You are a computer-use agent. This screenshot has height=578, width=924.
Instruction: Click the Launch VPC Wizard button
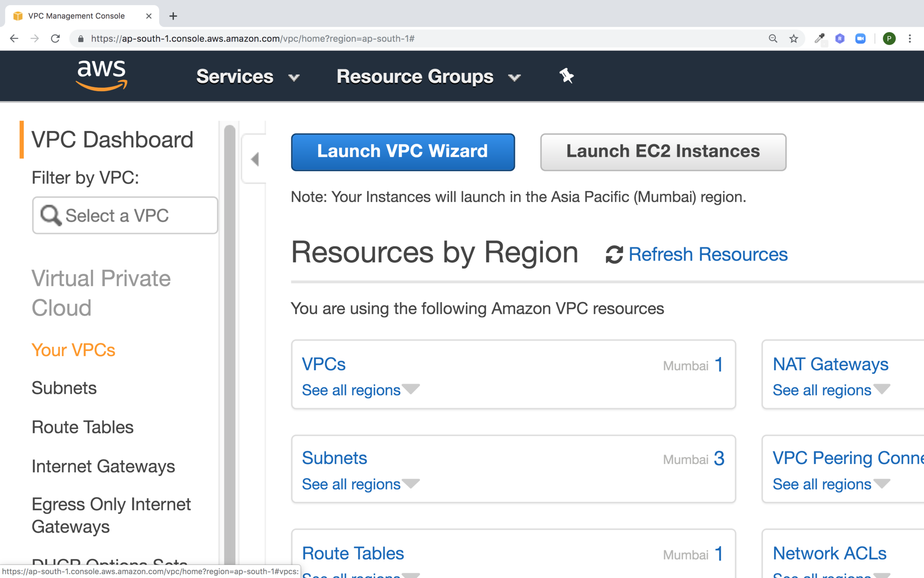click(x=403, y=152)
